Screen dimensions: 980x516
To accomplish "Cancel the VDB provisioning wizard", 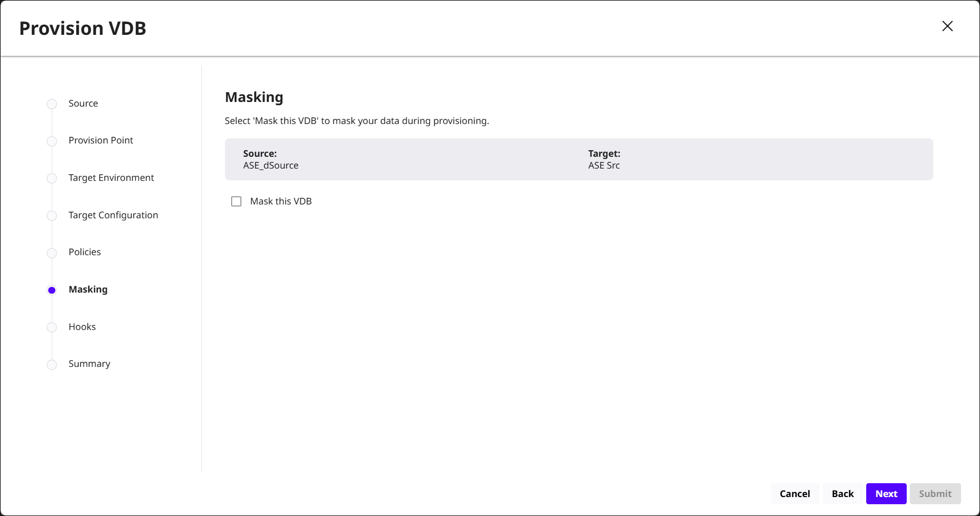I will coord(794,493).
